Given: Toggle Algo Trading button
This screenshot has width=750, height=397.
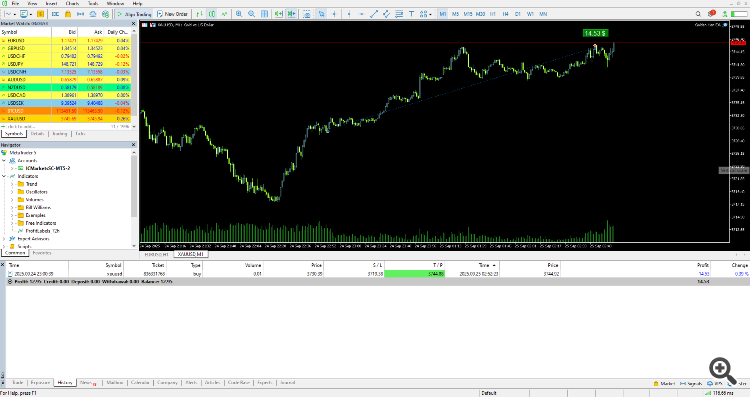Looking at the screenshot, I should 134,14.
